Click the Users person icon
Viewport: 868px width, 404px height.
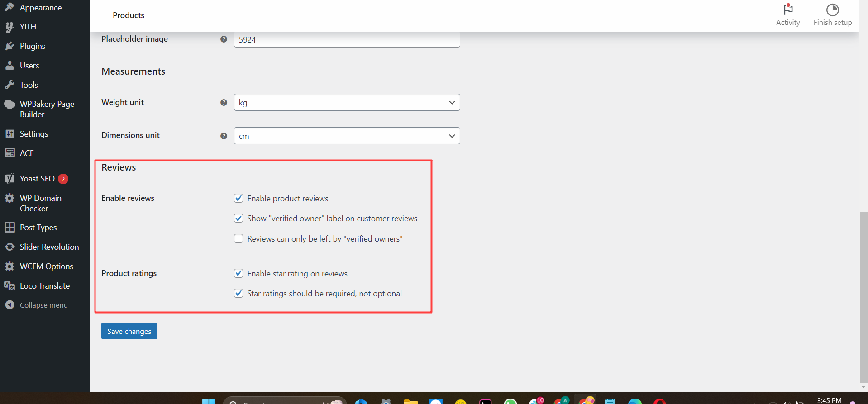[x=10, y=66]
